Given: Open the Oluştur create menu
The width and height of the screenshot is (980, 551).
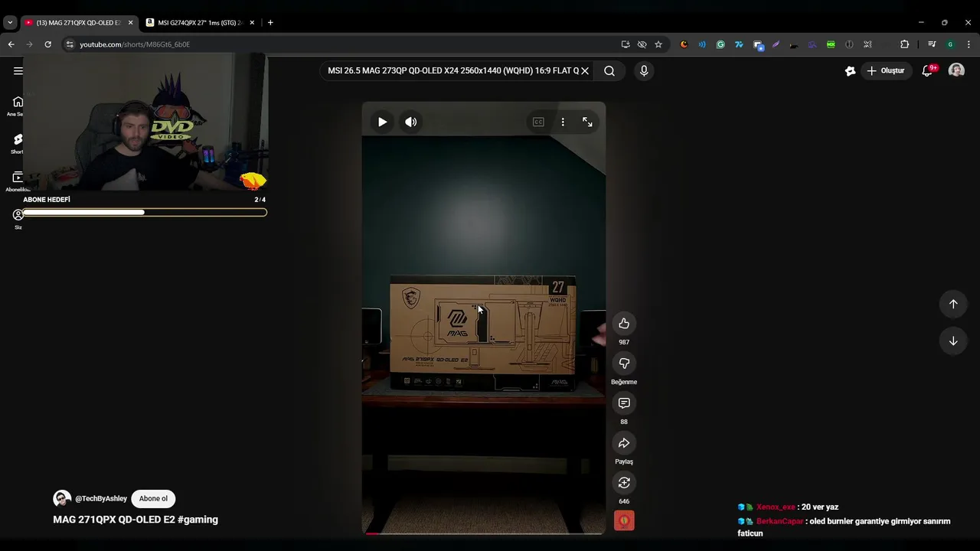Looking at the screenshot, I should pos(886,70).
